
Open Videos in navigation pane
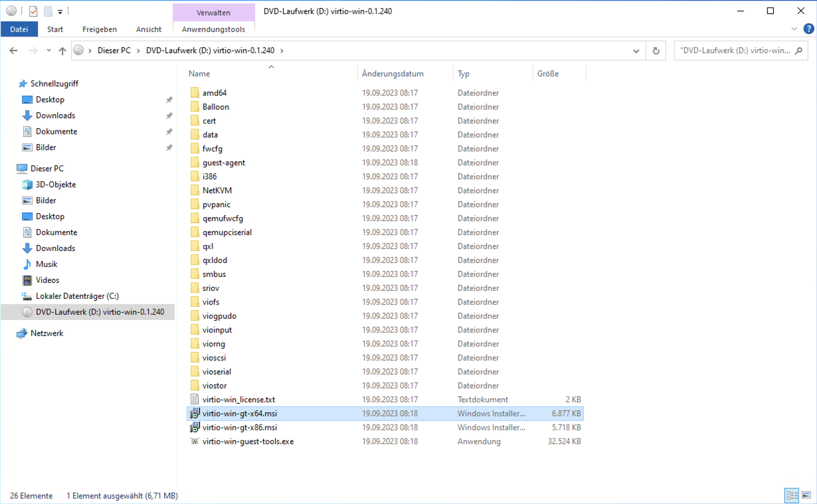coord(47,280)
